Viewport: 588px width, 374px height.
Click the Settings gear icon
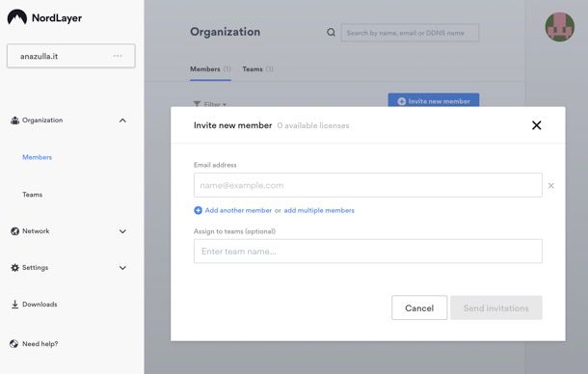[14, 267]
